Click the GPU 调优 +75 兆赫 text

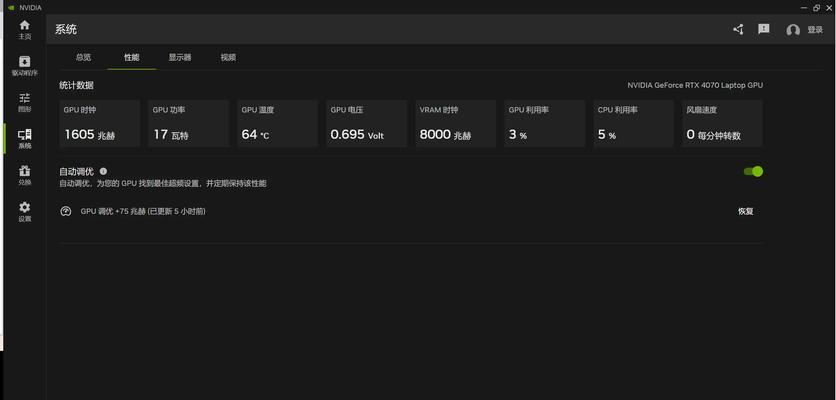pos(143,211)
